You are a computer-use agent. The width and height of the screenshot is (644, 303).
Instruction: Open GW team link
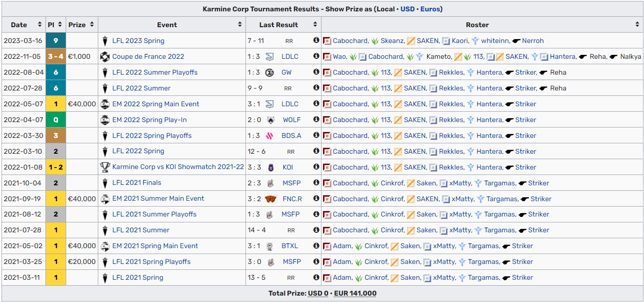tap(286, 72)
